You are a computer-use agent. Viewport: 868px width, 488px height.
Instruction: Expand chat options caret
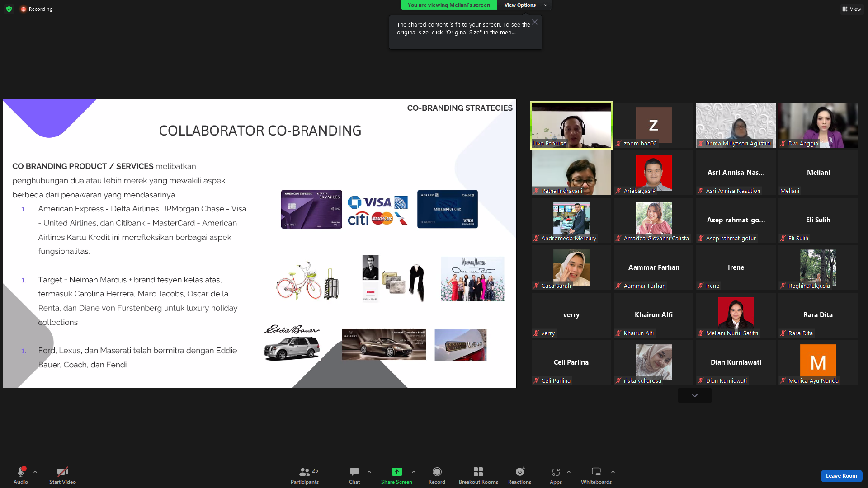click(369, 472)
